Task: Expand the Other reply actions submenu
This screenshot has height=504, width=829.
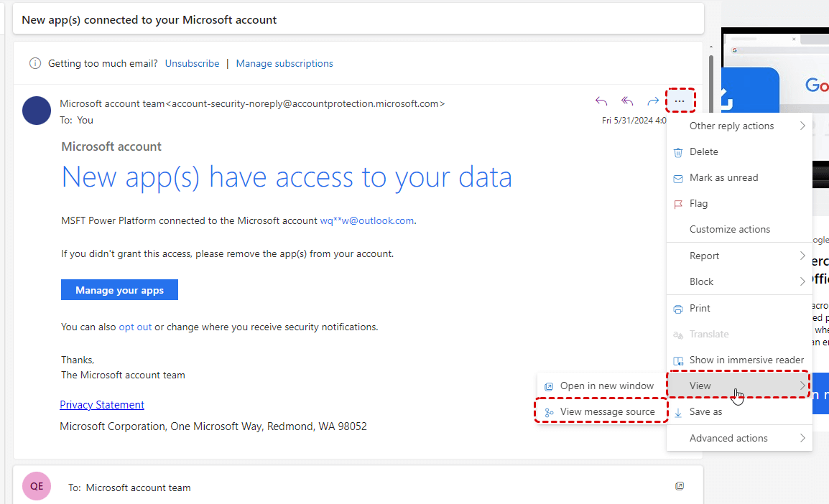Action: tap(738, 126)
